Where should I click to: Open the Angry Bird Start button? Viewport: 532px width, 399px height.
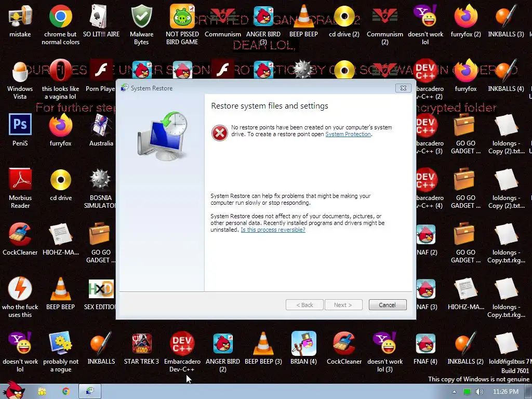click(14, 391)
